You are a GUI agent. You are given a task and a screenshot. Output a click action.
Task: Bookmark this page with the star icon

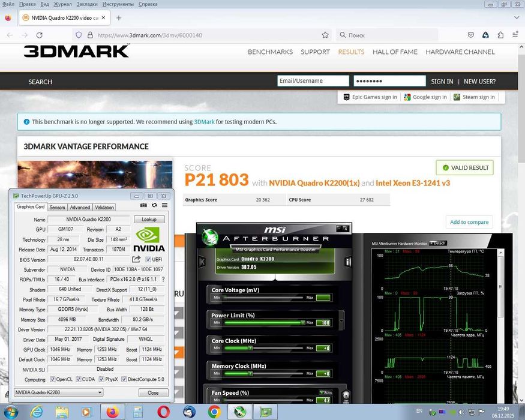click(325, 35)
